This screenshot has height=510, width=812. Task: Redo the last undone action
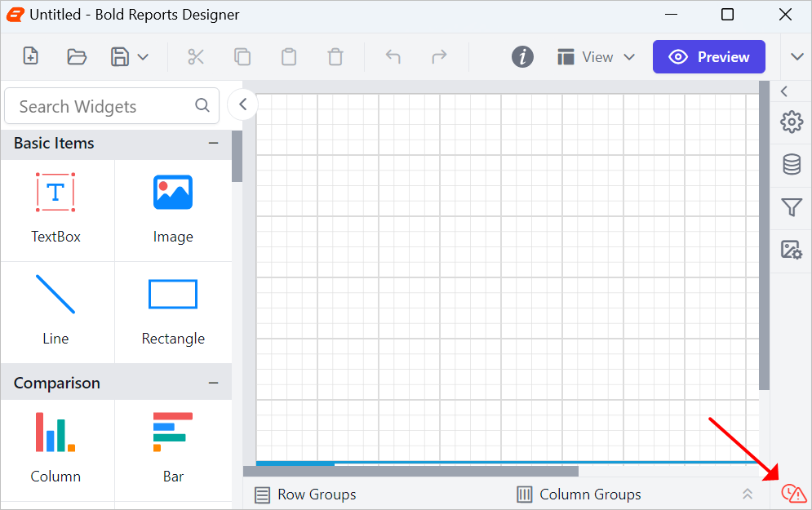click(439, 56)
